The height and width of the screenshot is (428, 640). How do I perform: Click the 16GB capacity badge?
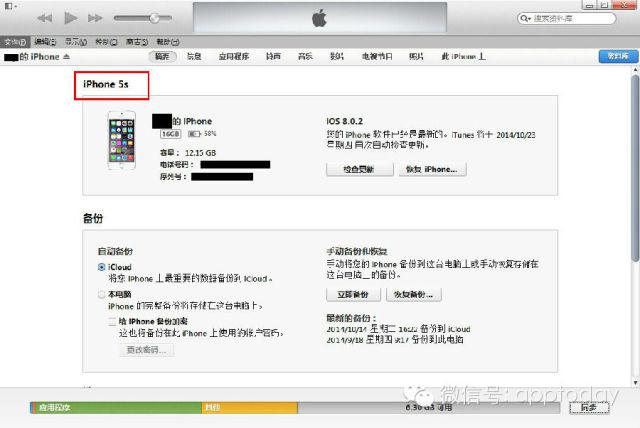pyautogui.click(x=170, y=134)
